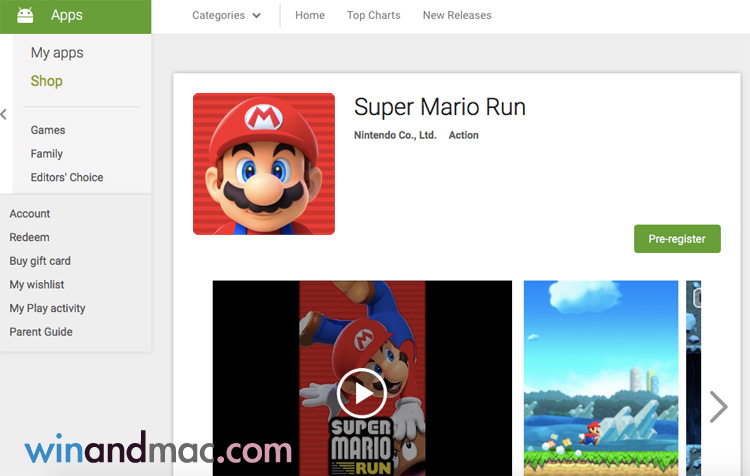750x476 pixels.
Task: Click the Android robot Apps icon
Action: point(25,15)
